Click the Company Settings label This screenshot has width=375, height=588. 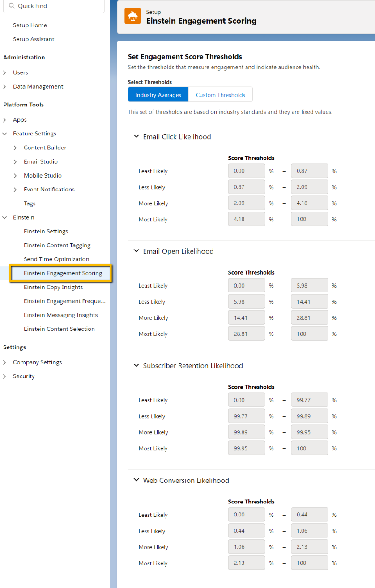click(38, 362)
